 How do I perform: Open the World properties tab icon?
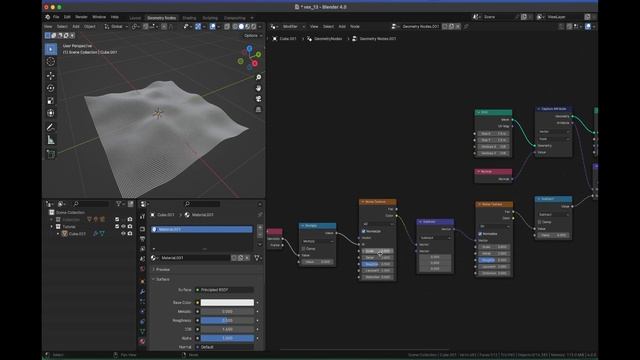pyautogui.click(x=142, y=269)
